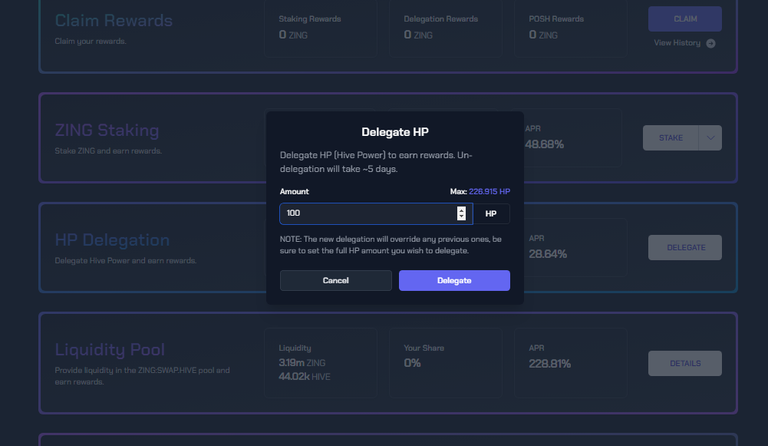Click the Amount input field showing 100
Viewport: 768px width, 446px height.
coord(376,213)
